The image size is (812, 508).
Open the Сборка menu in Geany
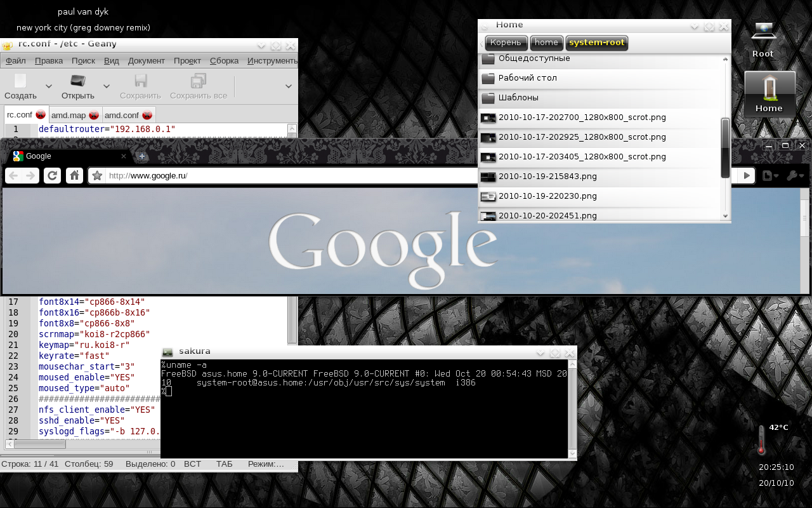point(224,61)
